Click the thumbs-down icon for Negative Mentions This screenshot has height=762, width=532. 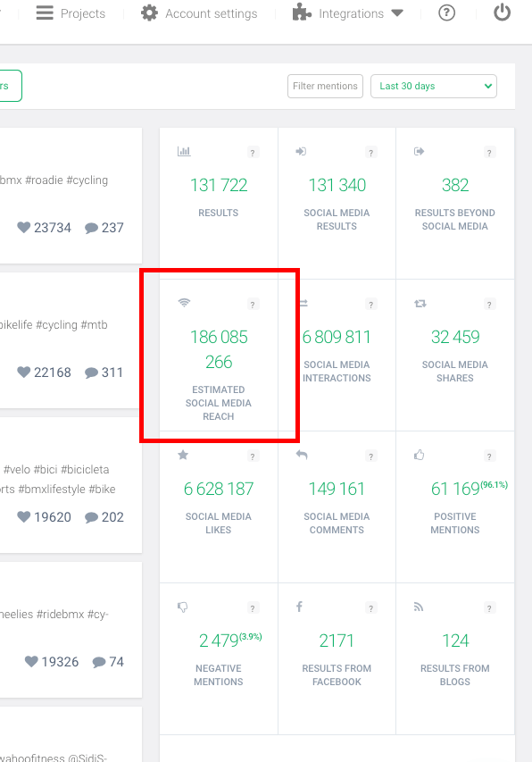(x=182, y=607)
